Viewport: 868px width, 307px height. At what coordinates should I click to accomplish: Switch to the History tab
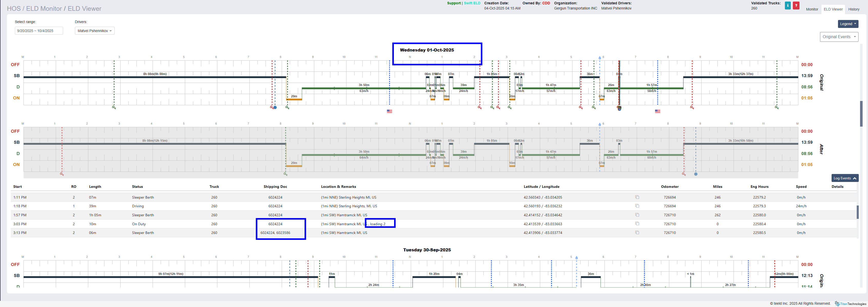point(854,9)
